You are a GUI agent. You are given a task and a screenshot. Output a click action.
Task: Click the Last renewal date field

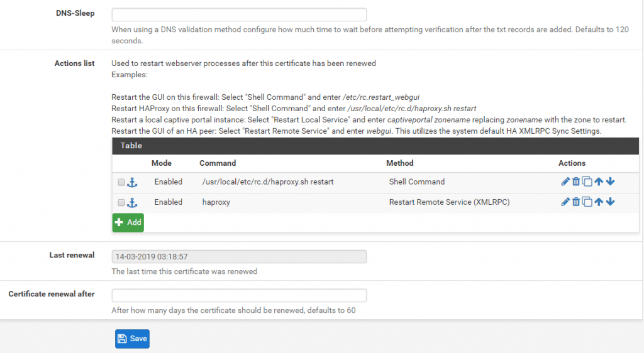point(239,256)
